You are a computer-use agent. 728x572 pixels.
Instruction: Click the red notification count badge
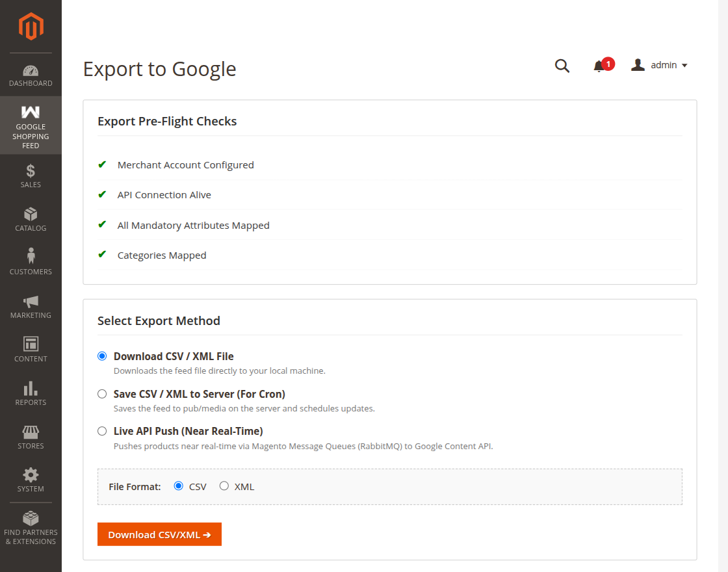tap(608, 64)
